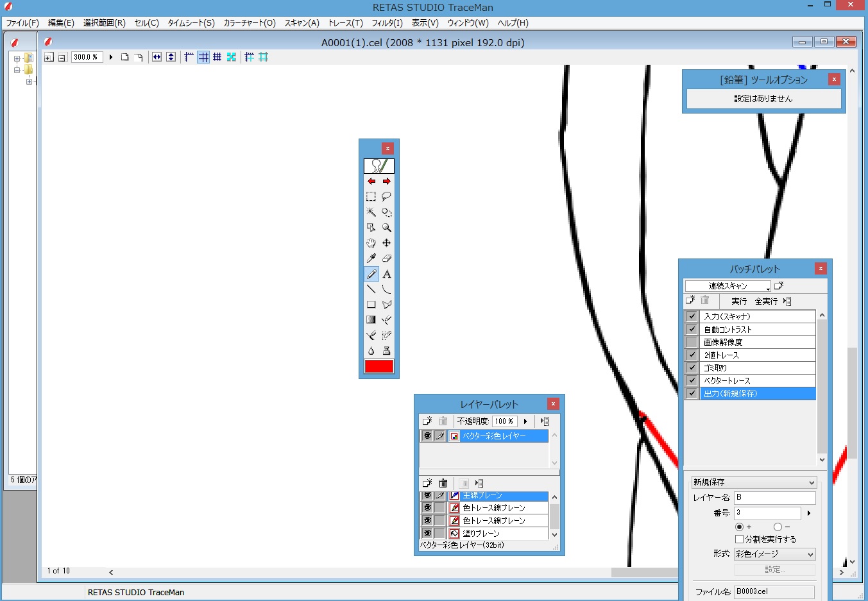Select the magnifier zoom tool

387,228
